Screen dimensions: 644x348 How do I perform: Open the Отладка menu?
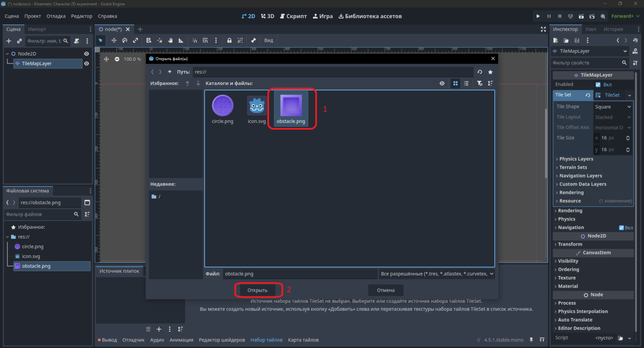pyautogui.click(x=56, y=16)
